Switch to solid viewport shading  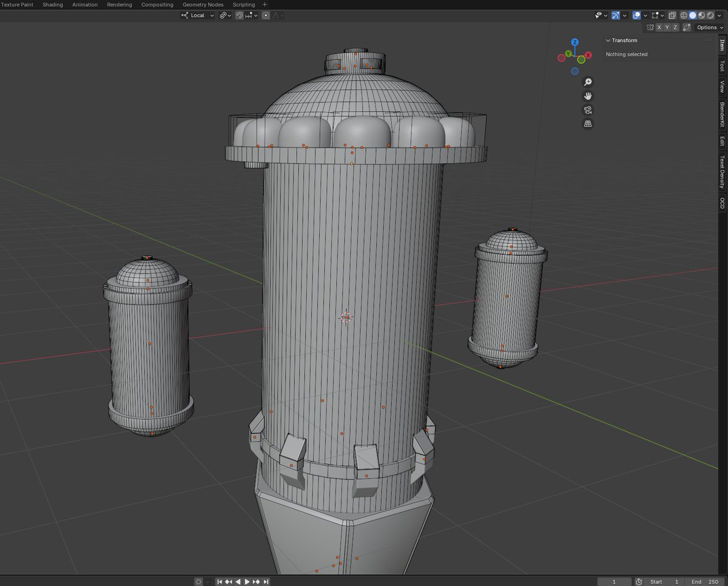pos(693,15)
